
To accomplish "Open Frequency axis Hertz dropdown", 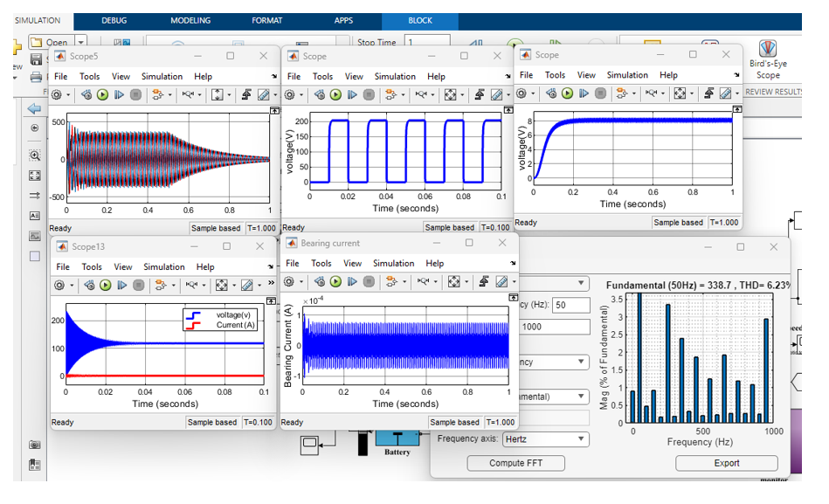I will 545,439.
